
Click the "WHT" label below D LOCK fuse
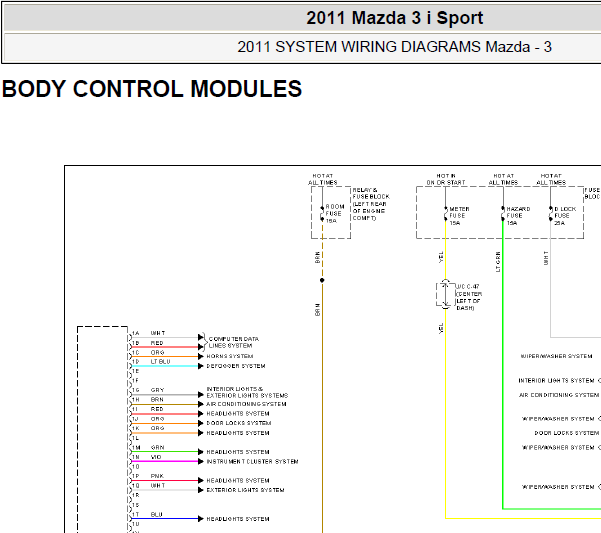coord(546,258)
